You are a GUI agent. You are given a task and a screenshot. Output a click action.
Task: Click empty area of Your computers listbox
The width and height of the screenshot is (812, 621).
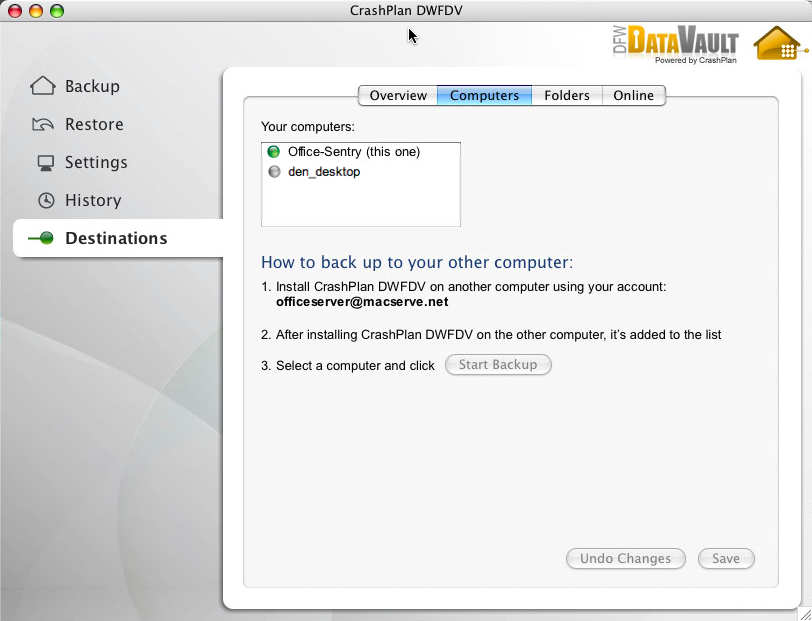[x=360, y=204]
